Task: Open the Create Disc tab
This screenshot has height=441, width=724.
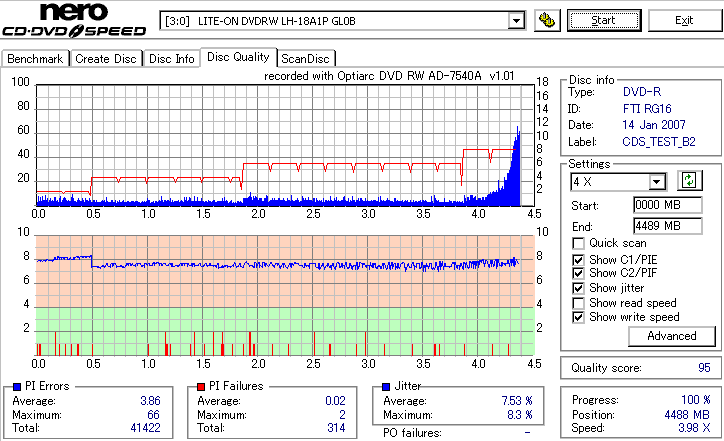Action: click(106, 59)
